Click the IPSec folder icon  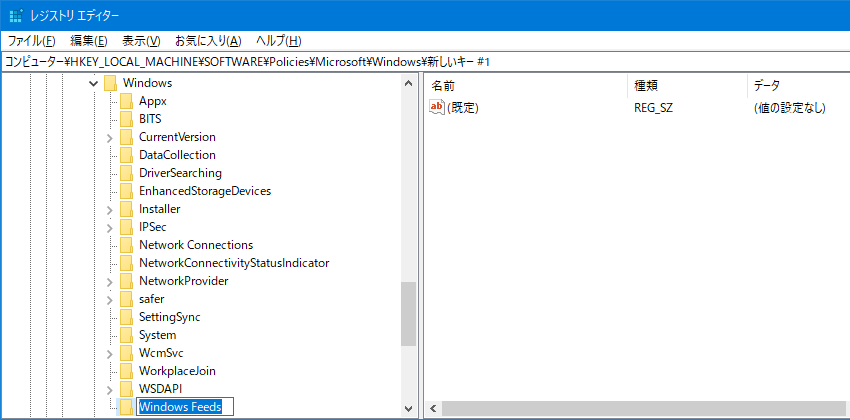point(126,227)
